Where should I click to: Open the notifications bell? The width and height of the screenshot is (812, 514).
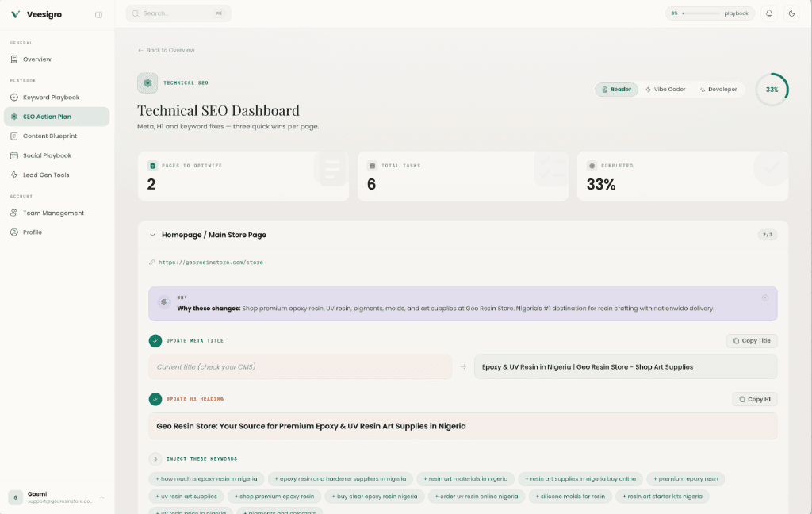click(769, 13)
